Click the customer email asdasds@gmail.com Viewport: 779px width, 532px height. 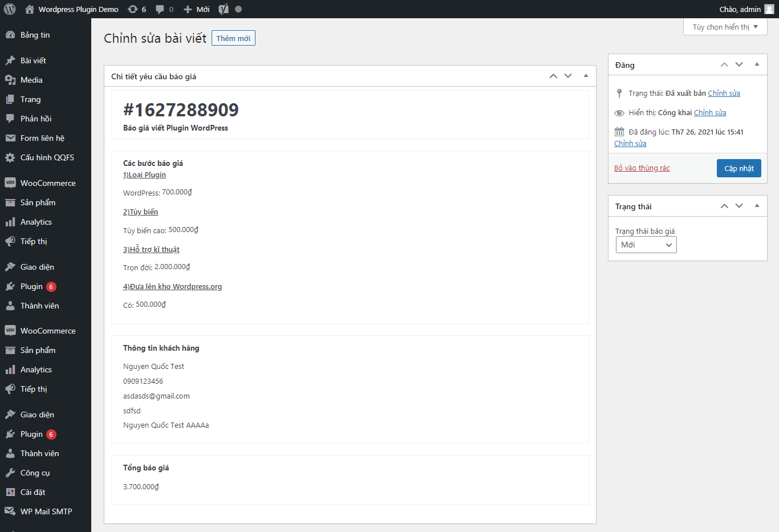coord(156,396)
